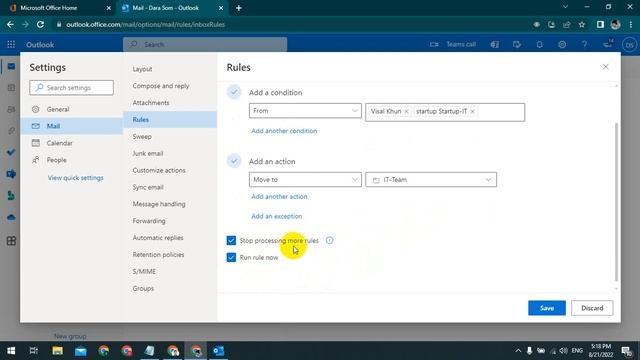Image resolution: width=640 pixels, height=360 pixels.
Task: Remove Visal Khun from the condition
Action: 406,111
